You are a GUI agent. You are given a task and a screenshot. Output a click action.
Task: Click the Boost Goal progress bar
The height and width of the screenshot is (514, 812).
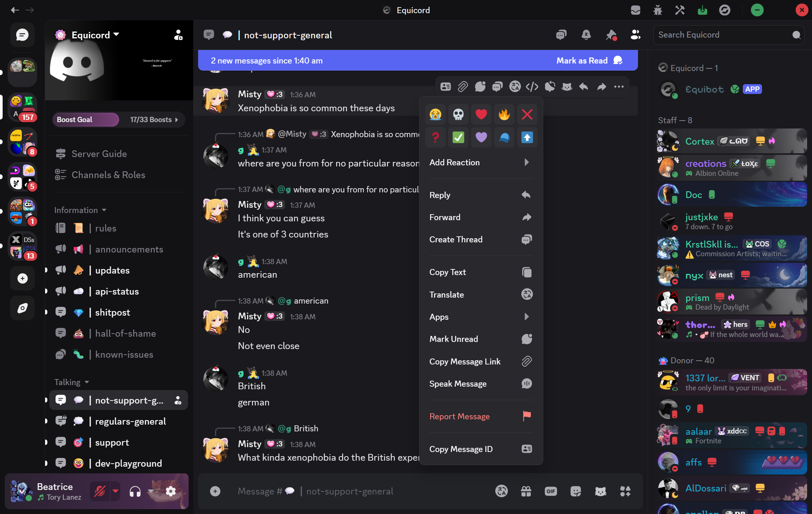(119, 119)
